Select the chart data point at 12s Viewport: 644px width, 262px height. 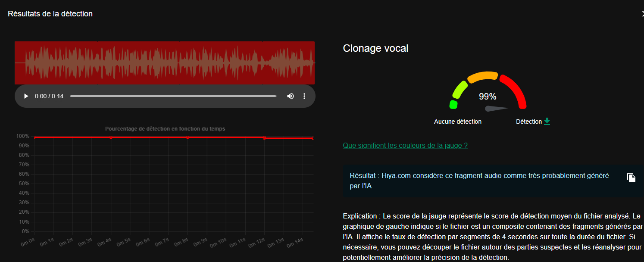point(264,138)
